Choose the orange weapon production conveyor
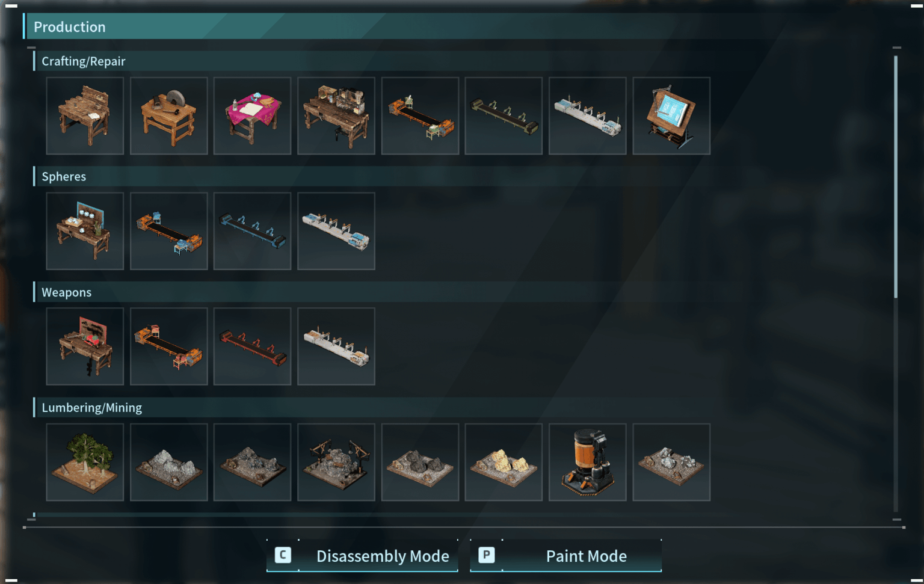The width and height of the screenshot is (924, 584). pyautogui.click(x=168, y=346)
